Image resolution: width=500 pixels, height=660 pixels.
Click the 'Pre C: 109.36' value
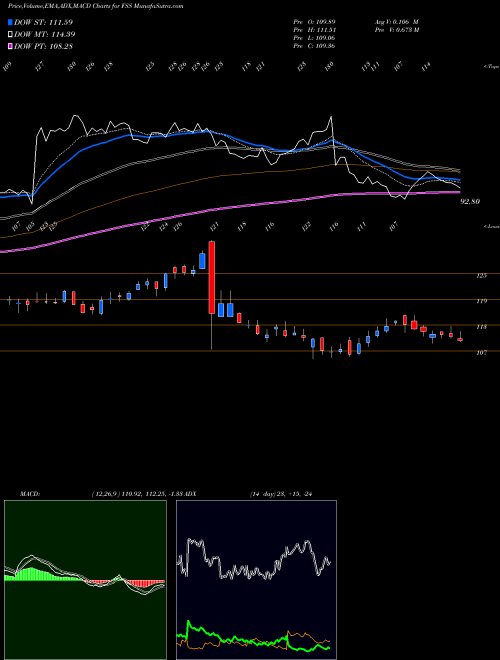coord(314,46)
